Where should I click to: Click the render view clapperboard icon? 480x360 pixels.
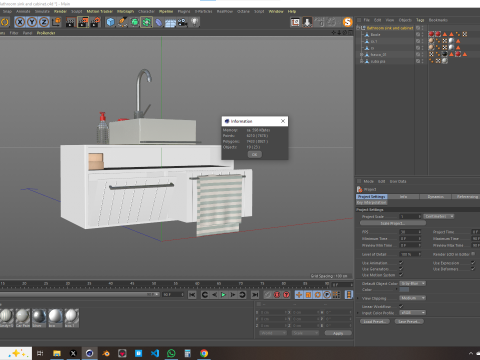coord(71,22)
